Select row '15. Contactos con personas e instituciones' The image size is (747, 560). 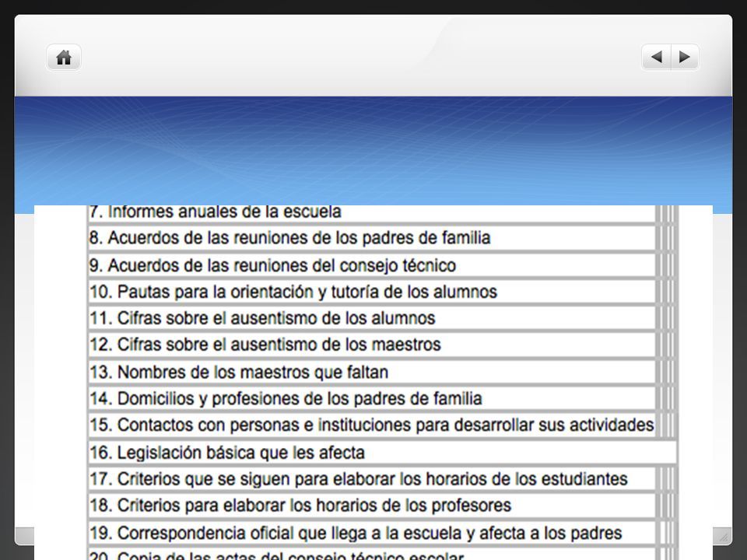(372, 425)
